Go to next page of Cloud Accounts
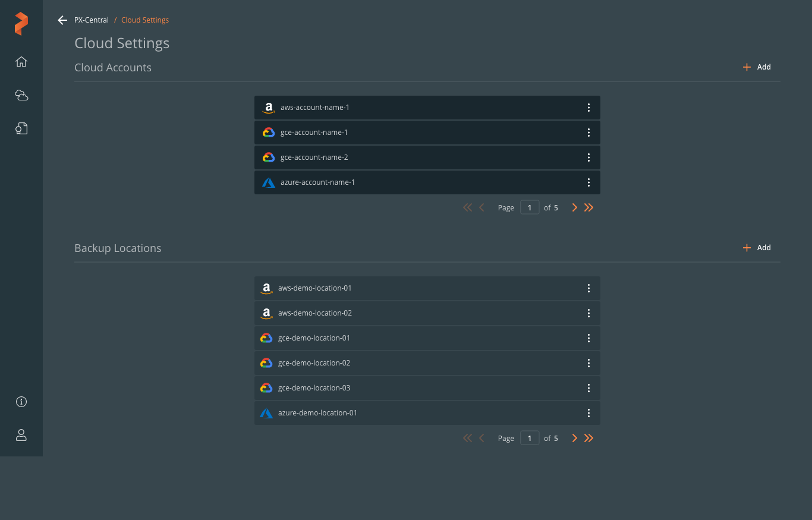The height and width of the screenshot is (520, 812). [x=574, y=207]
